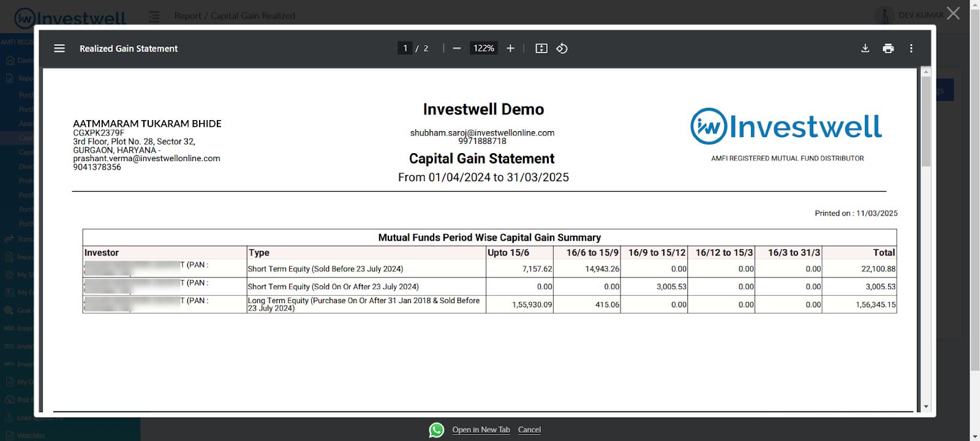980x441 pixels.
Task: Download the Realized Gain Statement
Action: pyautogui.click(x=865, y=48)
